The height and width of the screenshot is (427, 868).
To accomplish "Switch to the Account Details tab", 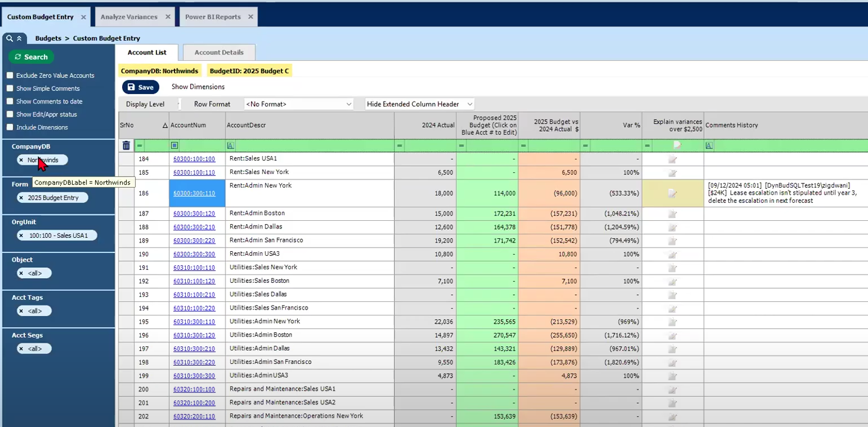I will pyautogui.click(x=219, y=52).
